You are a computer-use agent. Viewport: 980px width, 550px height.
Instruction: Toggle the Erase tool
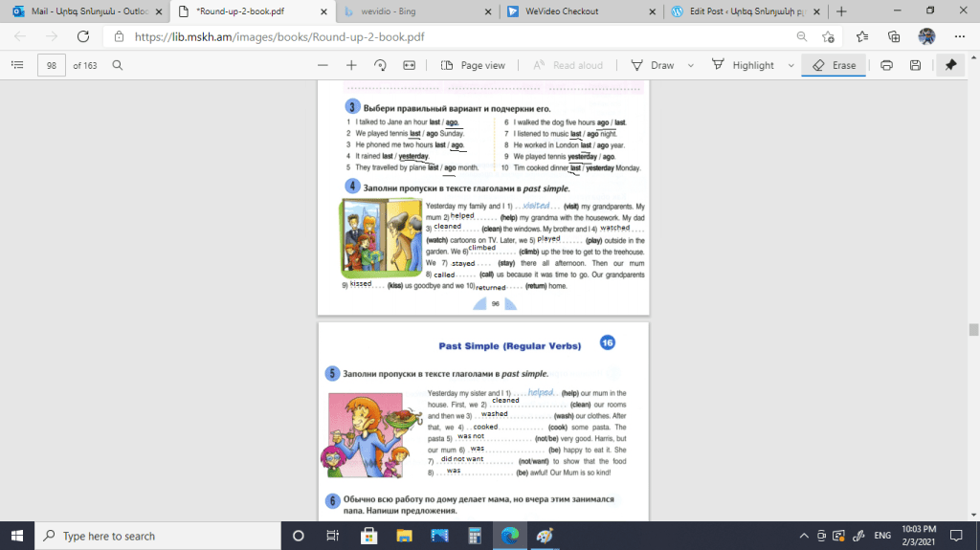pos(835,65)
